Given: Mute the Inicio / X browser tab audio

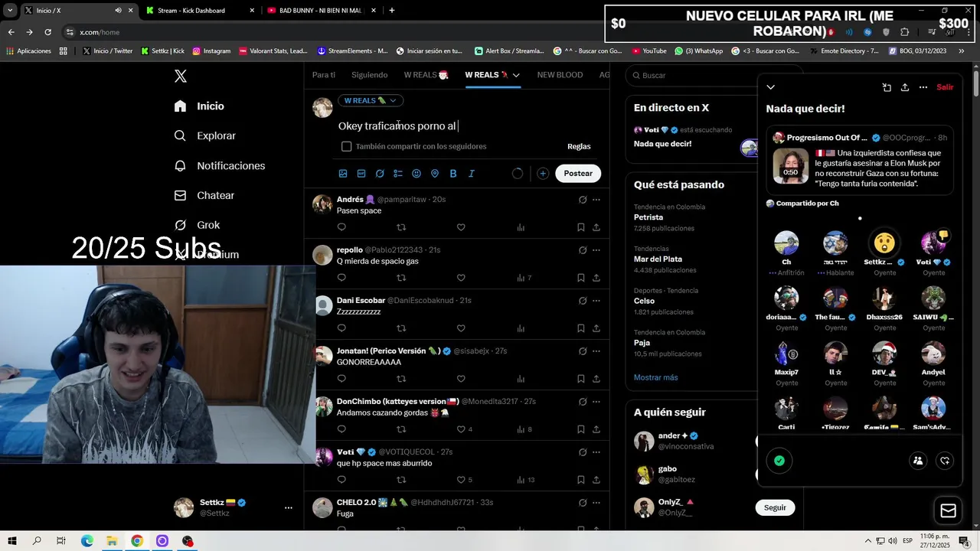Looking at the screenshot, I should pyautogui.click(x=118, y=11).
